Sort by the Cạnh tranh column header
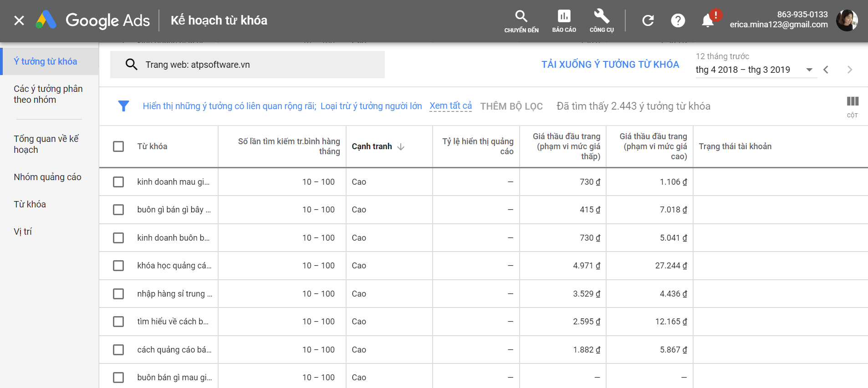The width and height of the screenshot is (868, 388). pyautogui.click(x=372, y=146)
